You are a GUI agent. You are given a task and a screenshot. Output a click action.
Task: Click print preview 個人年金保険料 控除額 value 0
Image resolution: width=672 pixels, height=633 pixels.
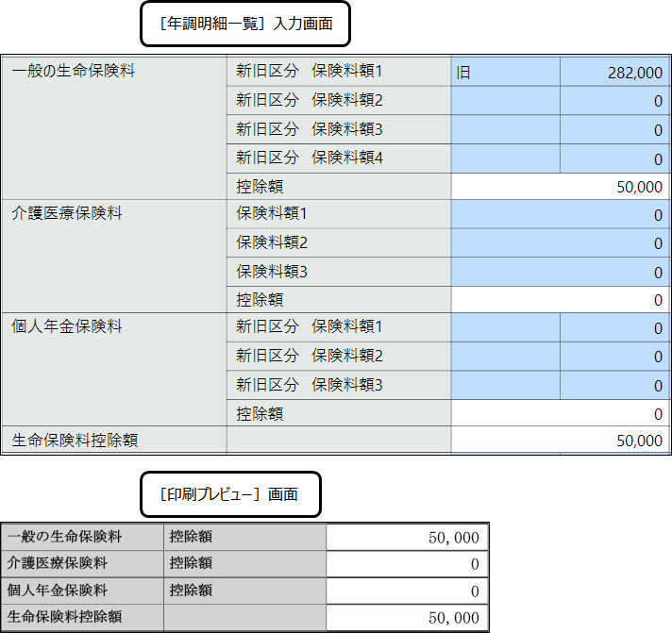click(x=407, y=591)
